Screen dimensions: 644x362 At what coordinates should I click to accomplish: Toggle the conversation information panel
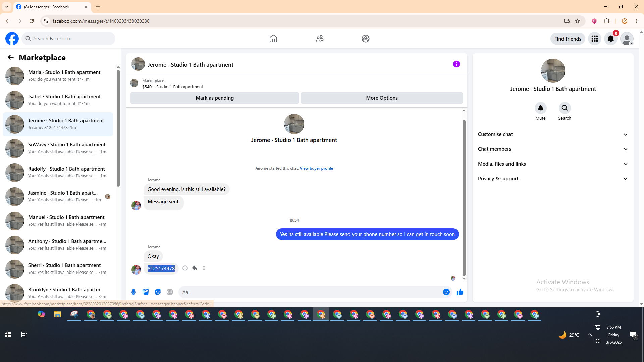pos(456,64)
